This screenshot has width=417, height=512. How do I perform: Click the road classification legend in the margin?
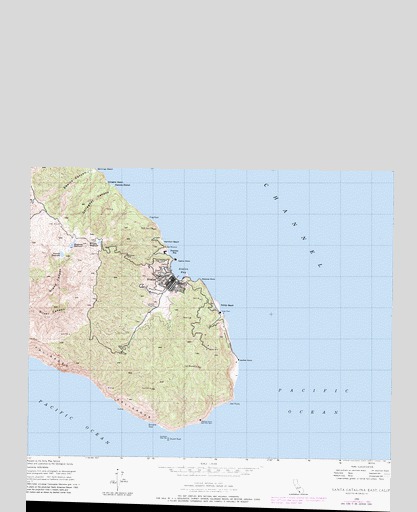click(361, 473)
